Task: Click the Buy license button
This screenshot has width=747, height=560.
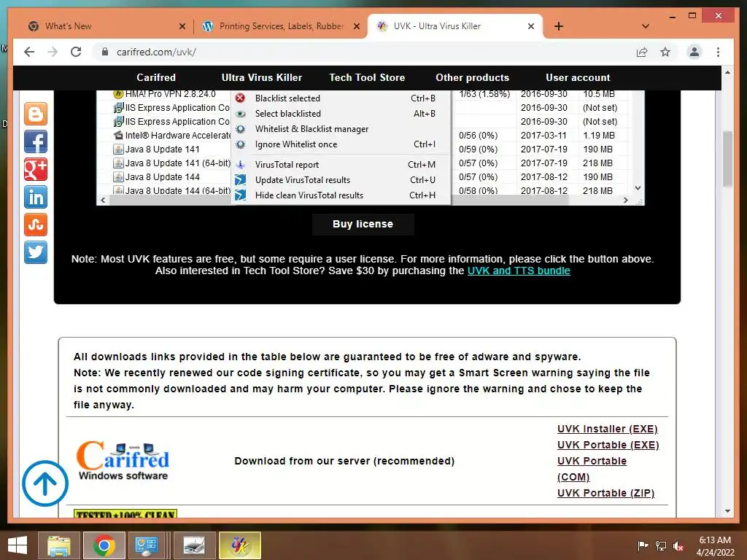Action: coord(363,225)
